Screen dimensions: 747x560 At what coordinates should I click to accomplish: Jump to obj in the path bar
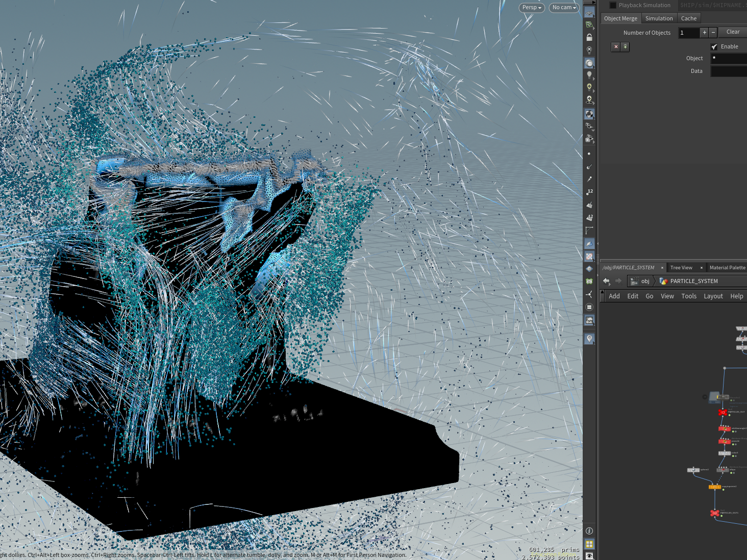[x=640, y=281]
